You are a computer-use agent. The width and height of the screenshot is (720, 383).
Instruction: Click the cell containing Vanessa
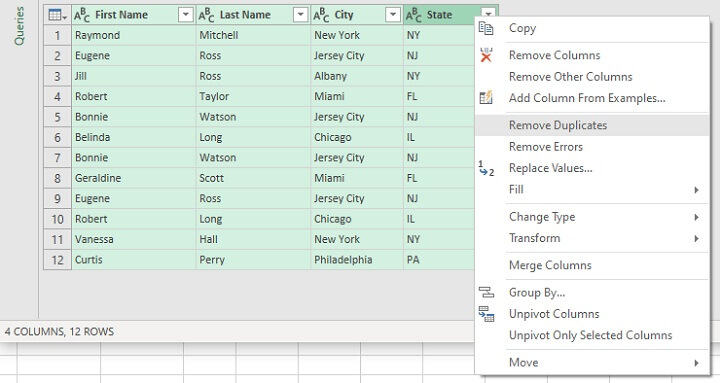pos(134,239)
